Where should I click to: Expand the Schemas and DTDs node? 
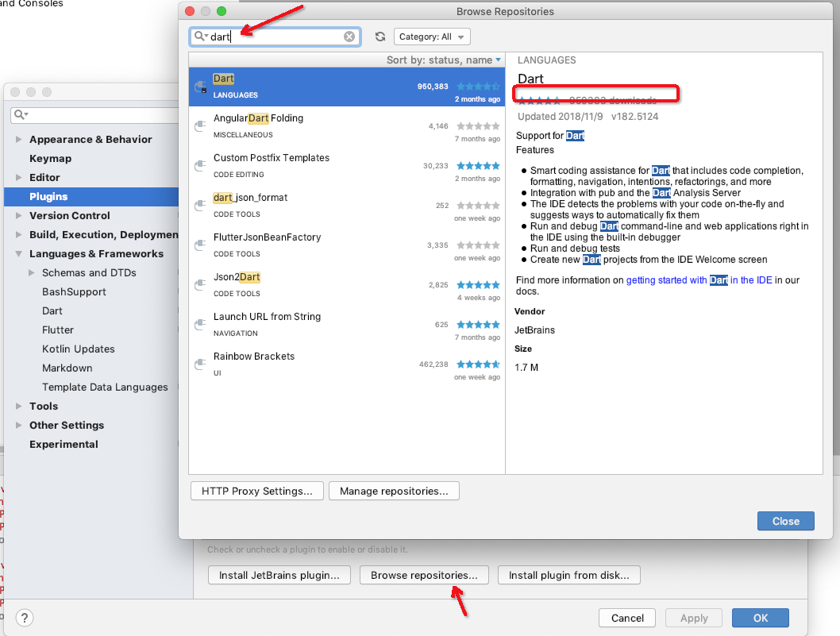point(32,272)
